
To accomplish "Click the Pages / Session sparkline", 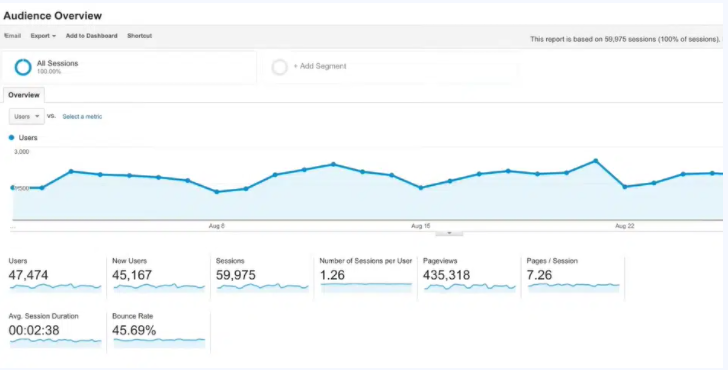I will pyautogui.click(x=574, y=288).
